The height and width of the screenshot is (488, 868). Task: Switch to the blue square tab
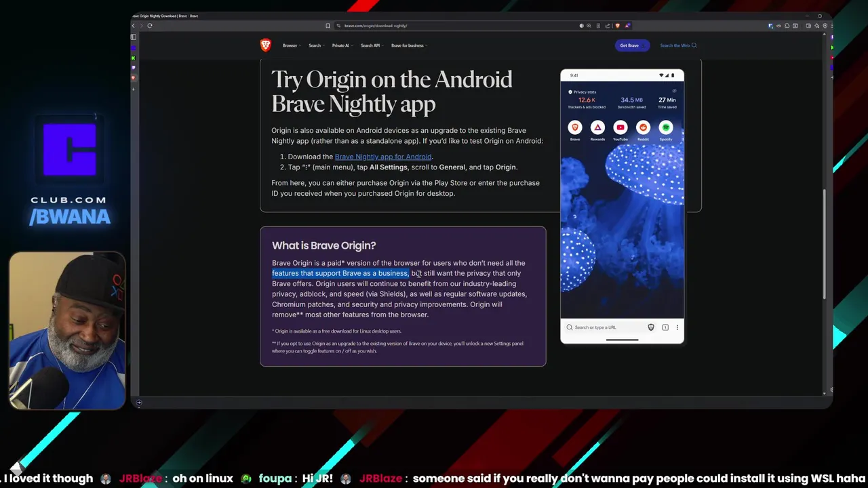[134, 48]
